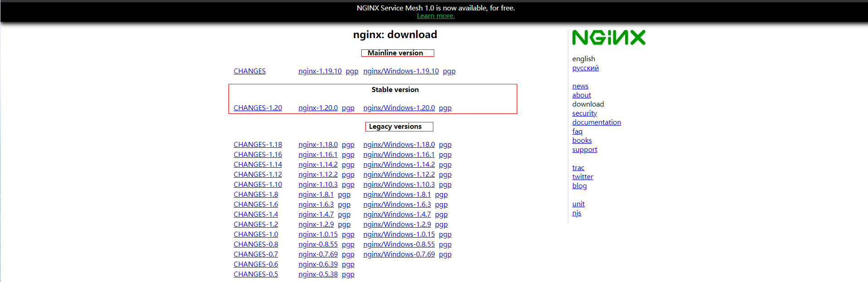The image size is (868, 282).
Task: Open the CHANGES link for the mainline version
Action: 250,71
